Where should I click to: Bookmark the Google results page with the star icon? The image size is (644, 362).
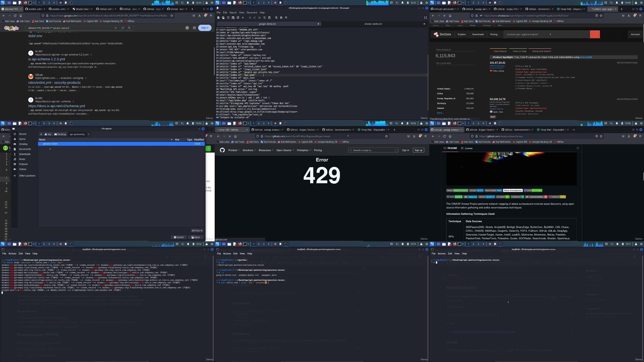click(172, 16)
